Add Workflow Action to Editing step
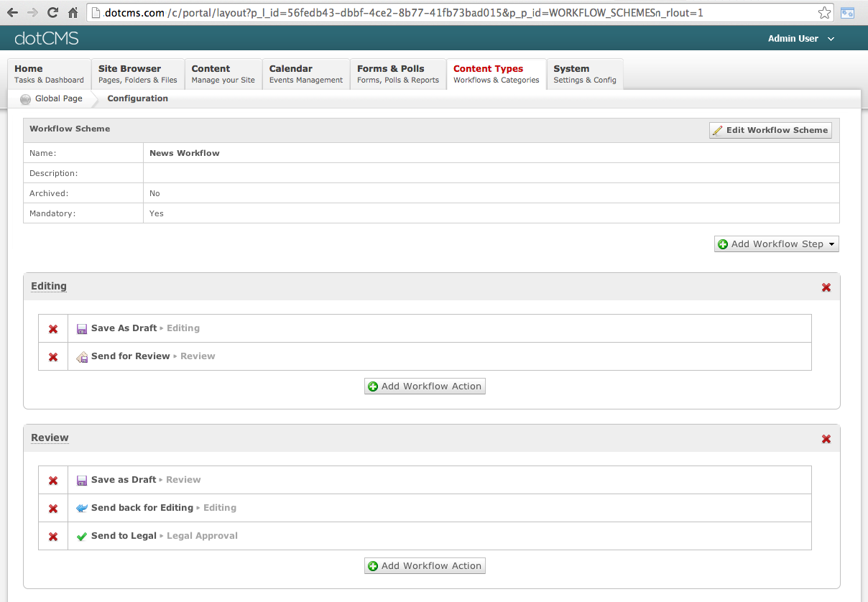This screenshot has height=602, width=868. [x=425, y=386]
